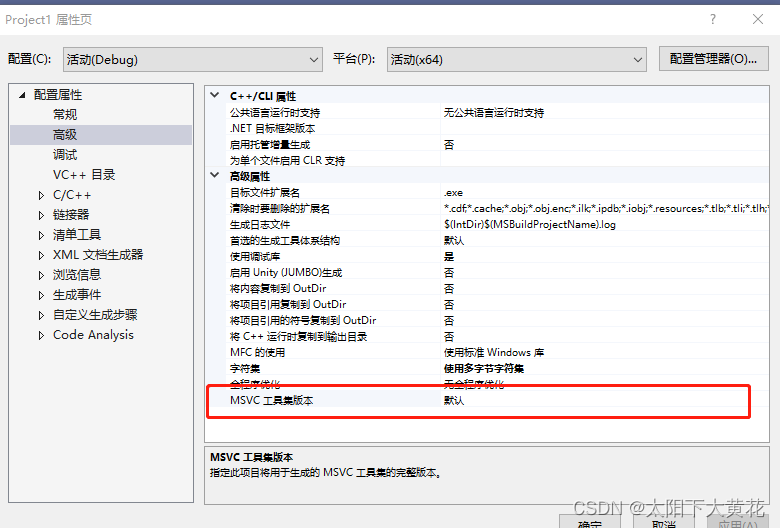This screenshot has width=780, height=528.
Task: Click the MFC 的使用 property
Action: pyautogui.click(x=258, y=352)
